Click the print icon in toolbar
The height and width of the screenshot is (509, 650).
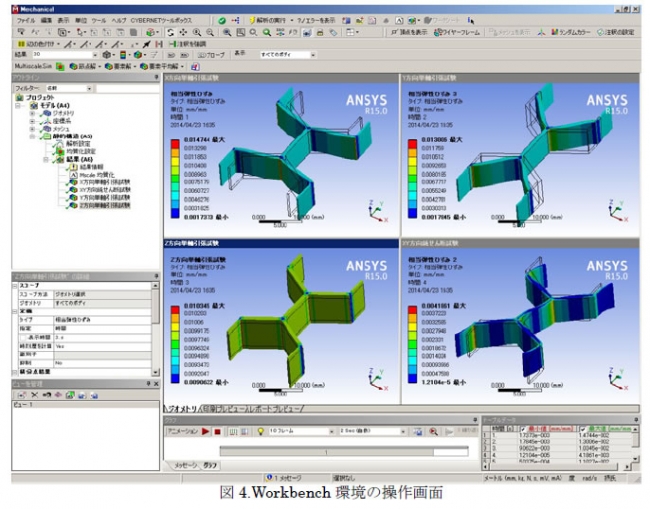pyautogui.click(x=320, y=32)
